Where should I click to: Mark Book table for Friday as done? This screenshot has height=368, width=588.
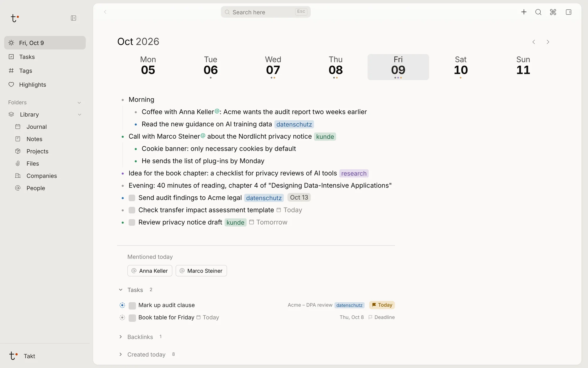pyautogui.click(x=132, y=318)
